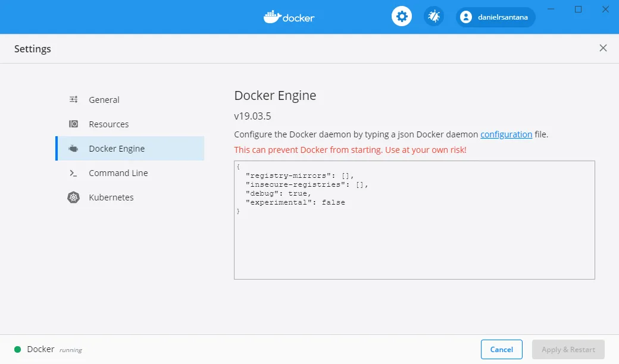This screenshot has height=364, width=619.
Task: Open the daemon configuration link
Action: tap(506, 134)
